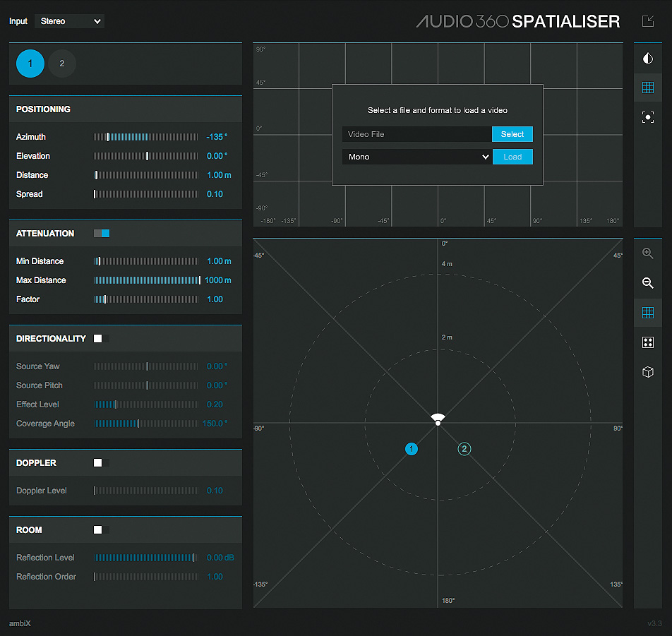The width and height of the screenshot is (672, 636).
Task: Click the pop-out window icon
Action: coord(647,20)
